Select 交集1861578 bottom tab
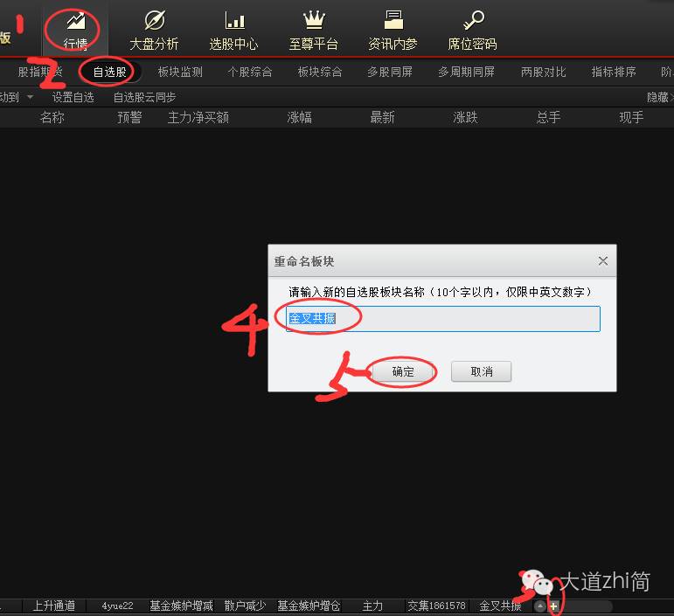 [436, 606]
